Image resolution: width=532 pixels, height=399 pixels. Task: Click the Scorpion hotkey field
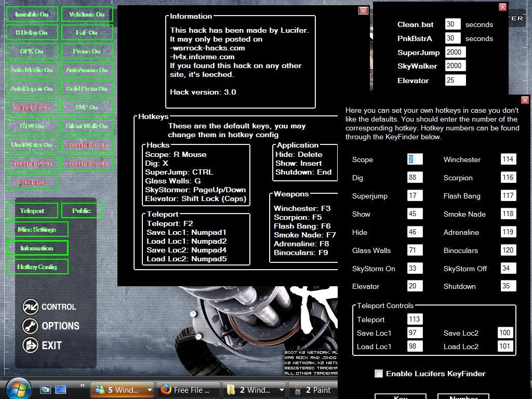[508, 177]
